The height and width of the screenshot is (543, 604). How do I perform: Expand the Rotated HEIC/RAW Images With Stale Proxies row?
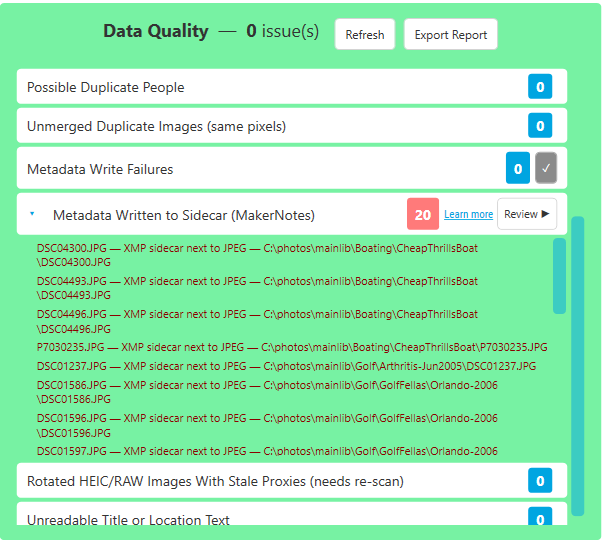tap(292, 481)
